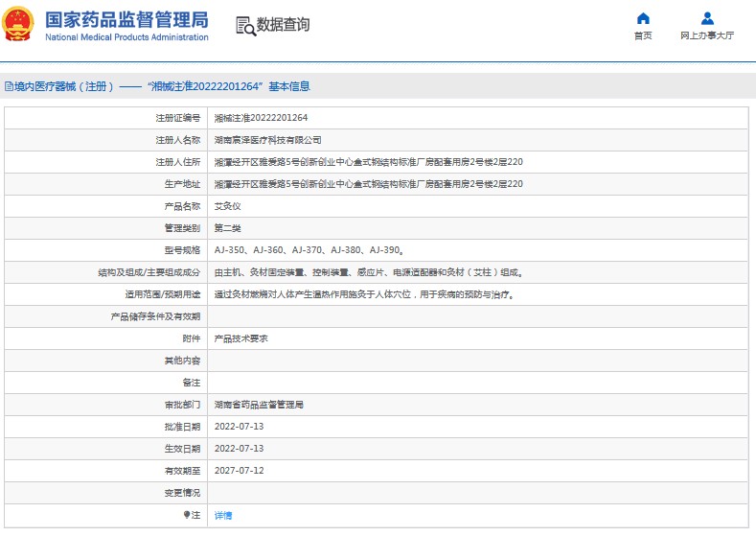Click the structure composition value 由主机、灸材固定装置

(369, 272)
